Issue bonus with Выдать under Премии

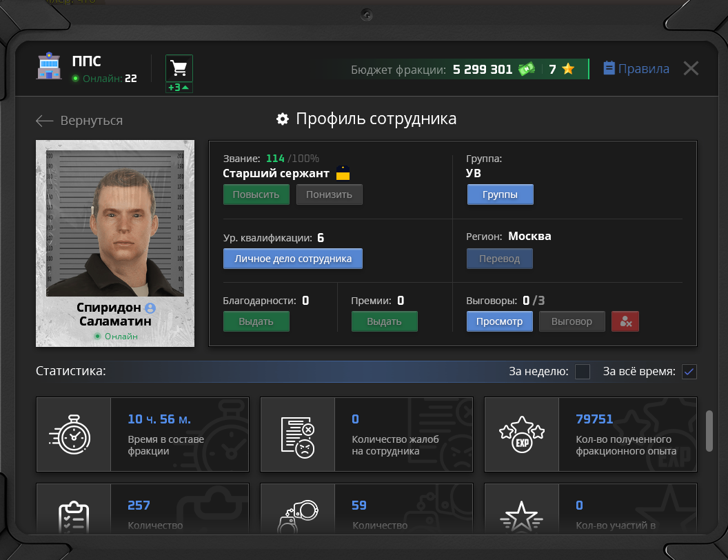(x=385, y=321)
